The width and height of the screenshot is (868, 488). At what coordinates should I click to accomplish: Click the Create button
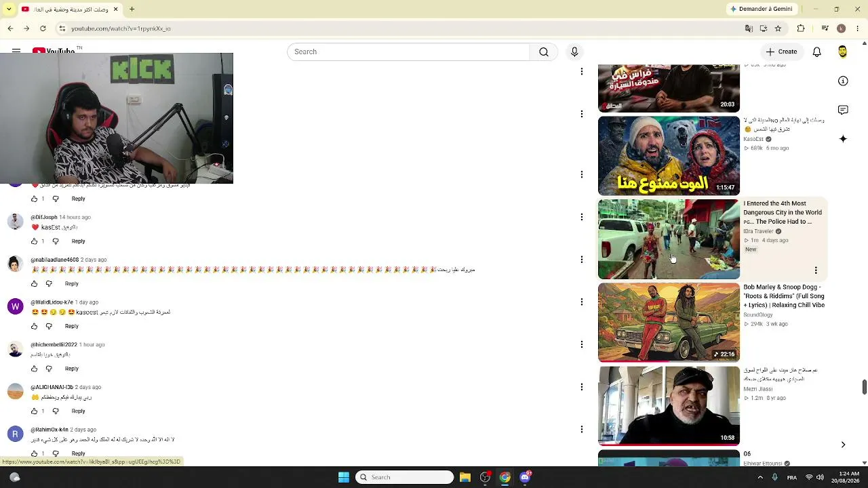click(781, 52)
